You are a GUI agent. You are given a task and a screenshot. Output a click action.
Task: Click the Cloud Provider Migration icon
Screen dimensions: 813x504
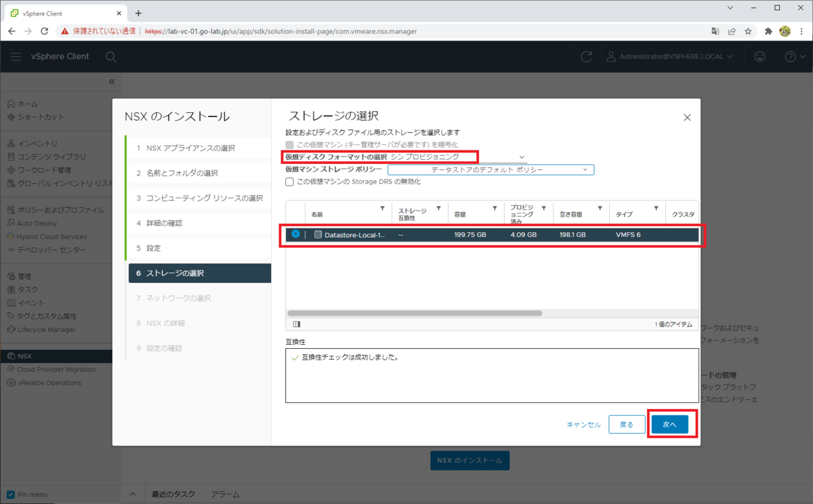(x=12, y=369)
